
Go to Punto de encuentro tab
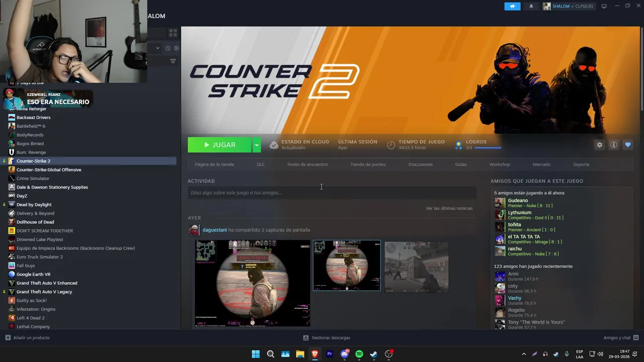pyautogui.click(x=307, y=164)
